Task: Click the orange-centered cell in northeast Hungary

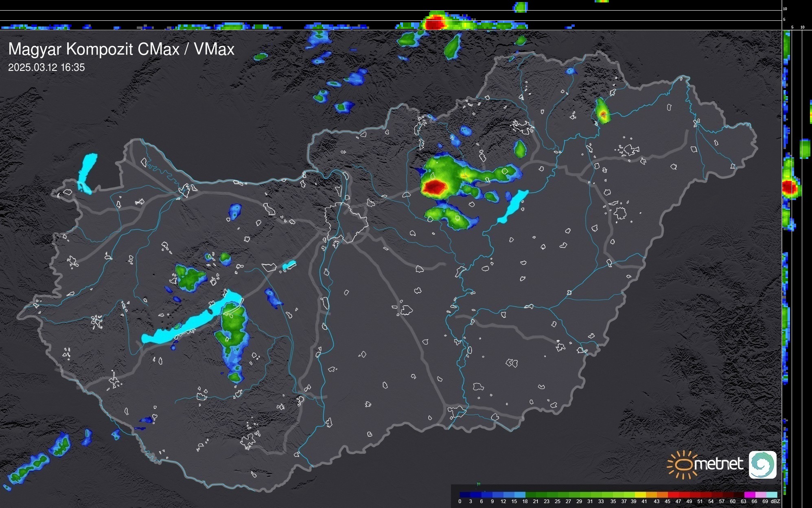Action: pos(603,115)
